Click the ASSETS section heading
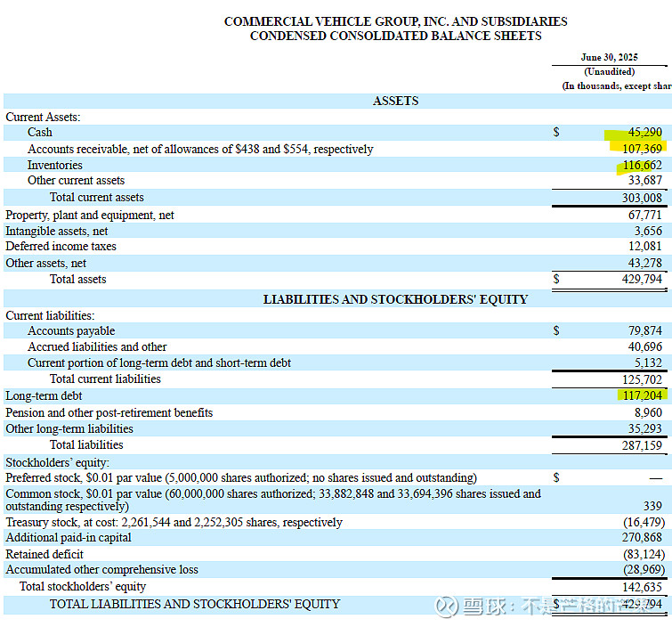The height and width of the screenshot is (627, 672). [x=395, y=101]
